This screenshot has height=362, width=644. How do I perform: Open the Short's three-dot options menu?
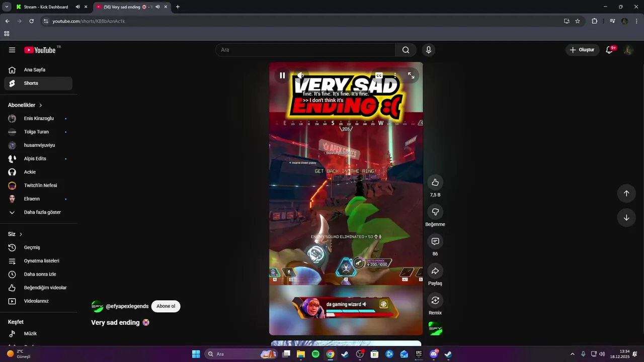pyautogui.click(x=395, y=75)
